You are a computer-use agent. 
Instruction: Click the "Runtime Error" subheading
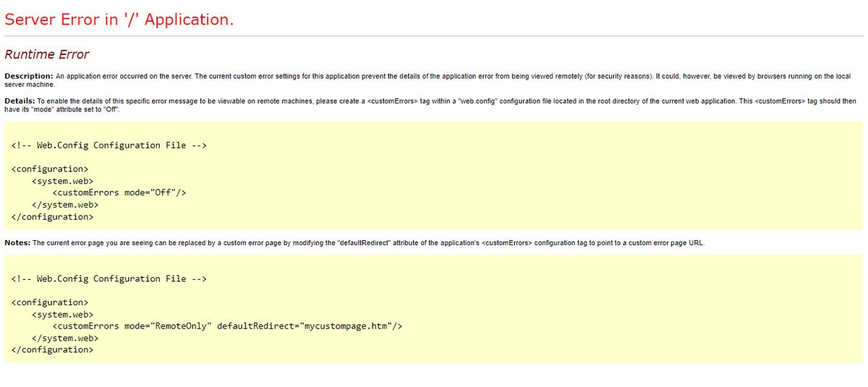coord(47,54)
